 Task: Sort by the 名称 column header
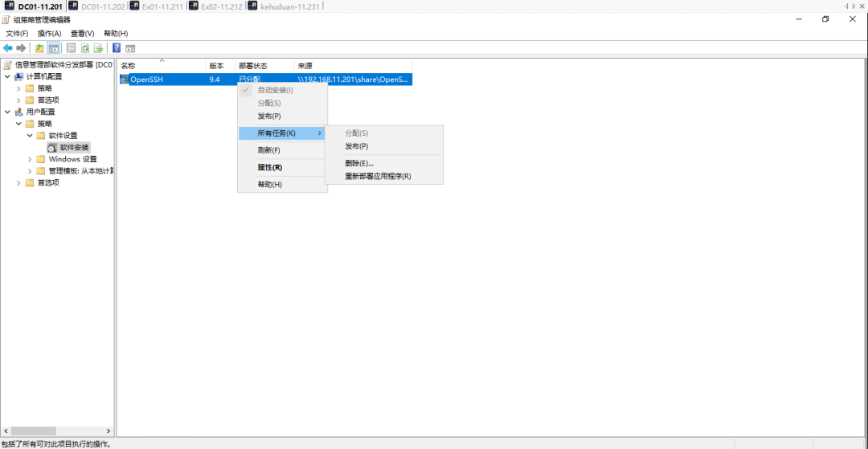coord(161,66)
